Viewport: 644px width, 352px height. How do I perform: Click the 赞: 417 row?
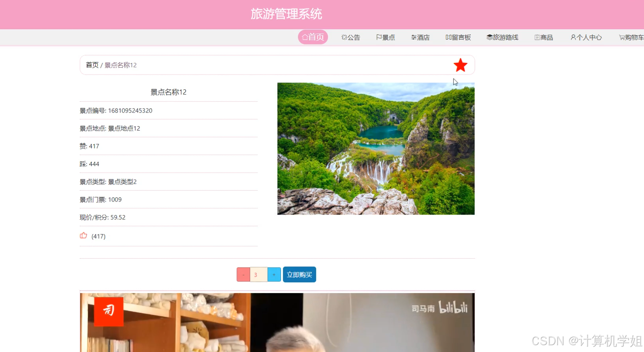pyautogui.click(x=169, y=146)
